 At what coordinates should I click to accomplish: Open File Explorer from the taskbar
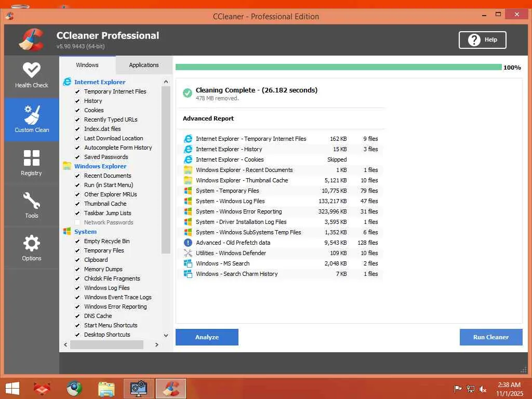point(107,389)
